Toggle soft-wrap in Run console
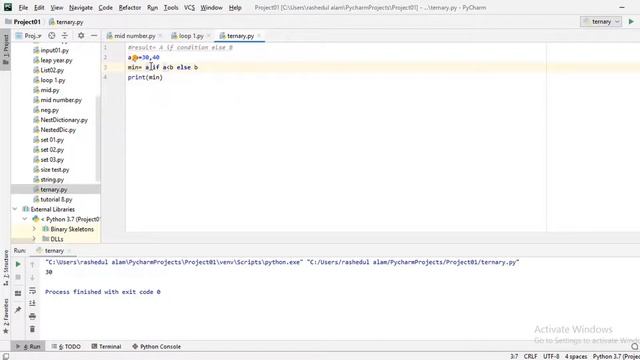 32,291
